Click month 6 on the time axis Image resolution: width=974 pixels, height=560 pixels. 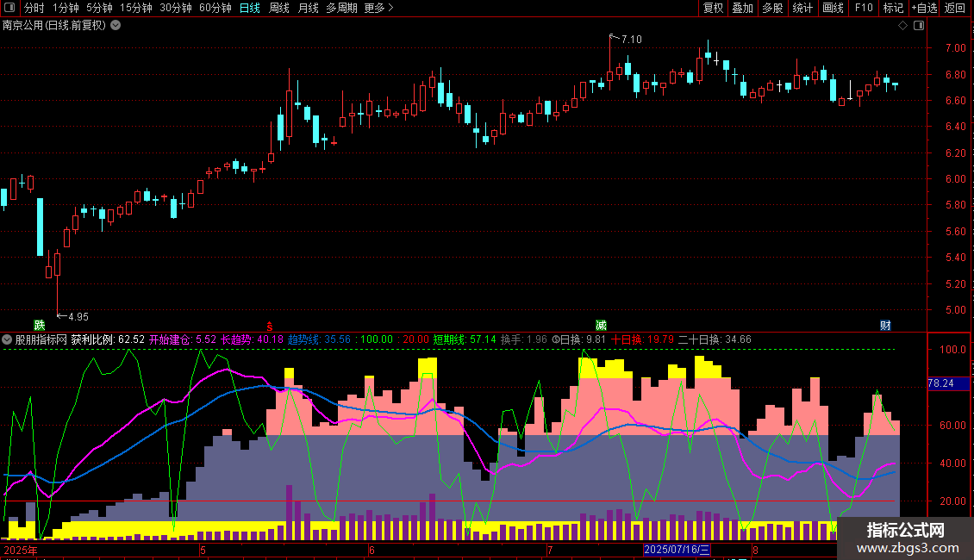[371, 550]
